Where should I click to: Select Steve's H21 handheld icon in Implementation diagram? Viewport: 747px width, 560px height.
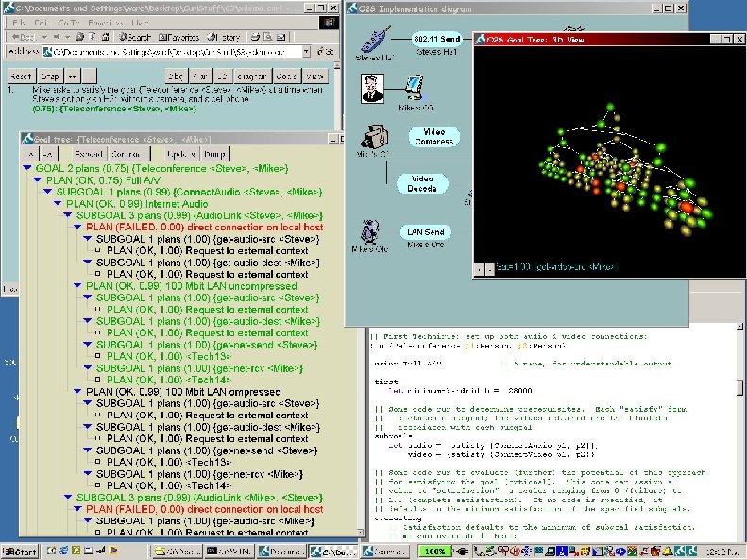pos(376,40)
